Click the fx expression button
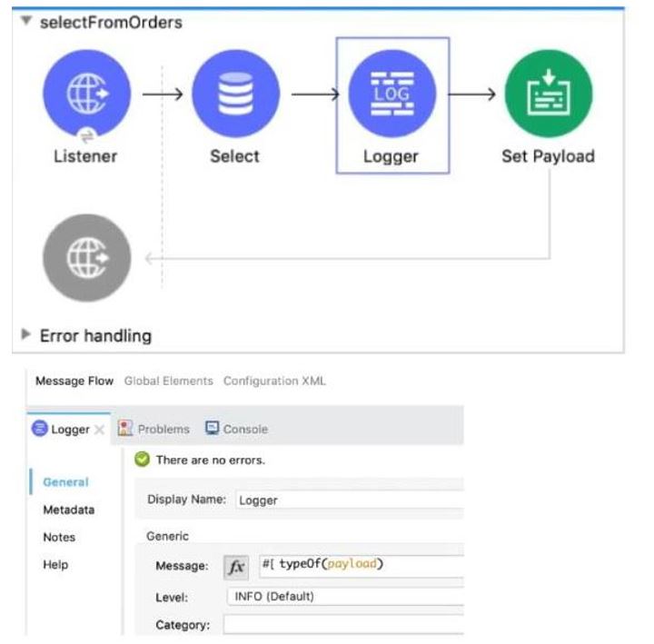The width and height of the screenshot is (654, 644). coord(236,567)
